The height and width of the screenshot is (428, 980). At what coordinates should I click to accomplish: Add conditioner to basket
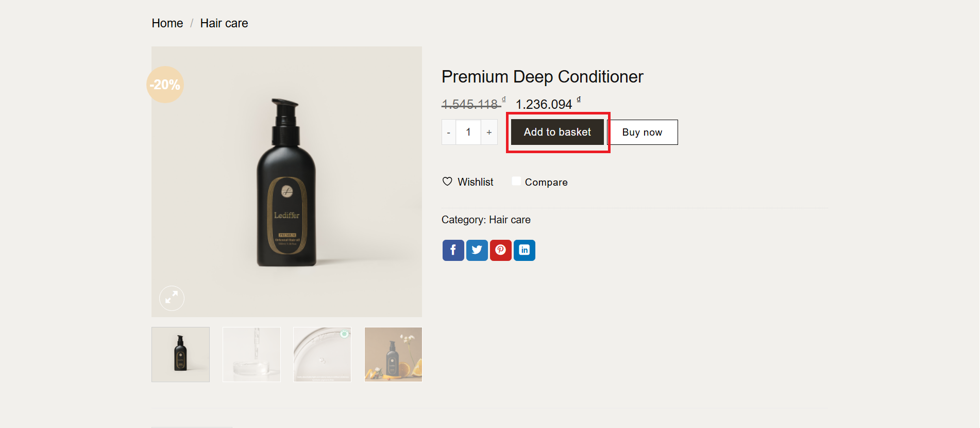tap(557, 132)
